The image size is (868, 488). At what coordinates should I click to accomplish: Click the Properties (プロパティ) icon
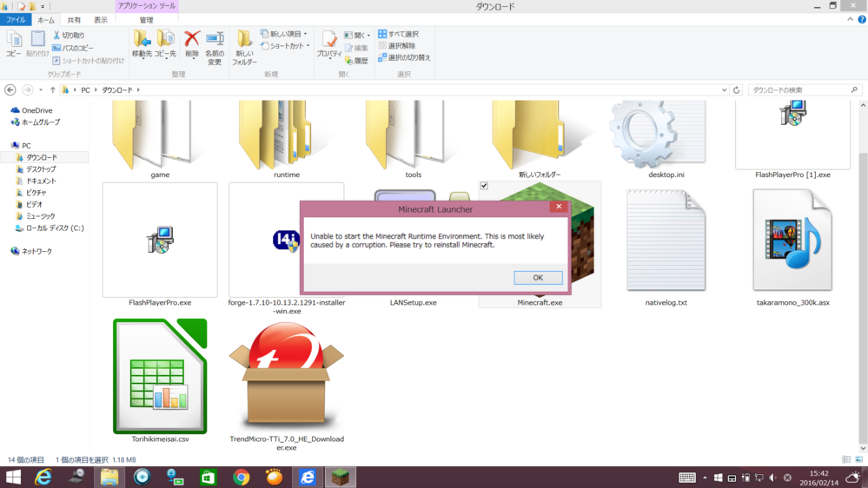[328, 43]
